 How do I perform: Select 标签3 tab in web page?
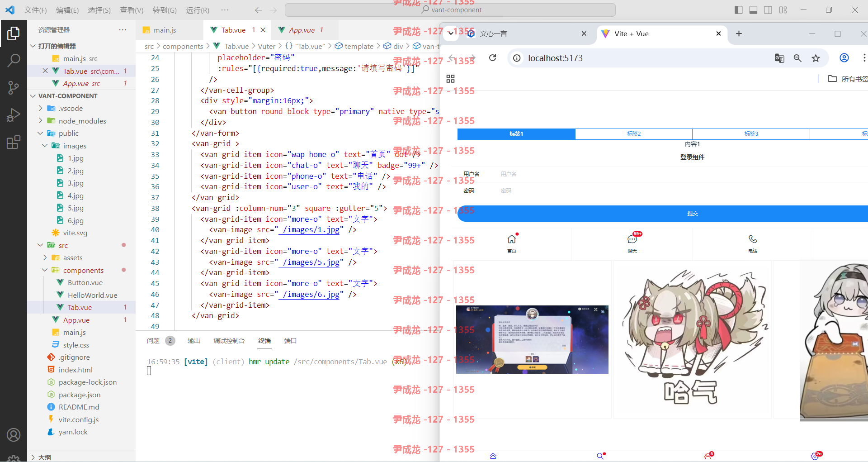pos(751,134)
